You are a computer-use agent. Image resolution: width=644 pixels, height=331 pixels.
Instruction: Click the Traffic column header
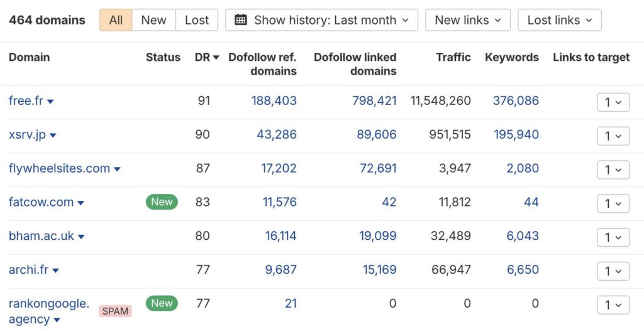tap(453, 57)
